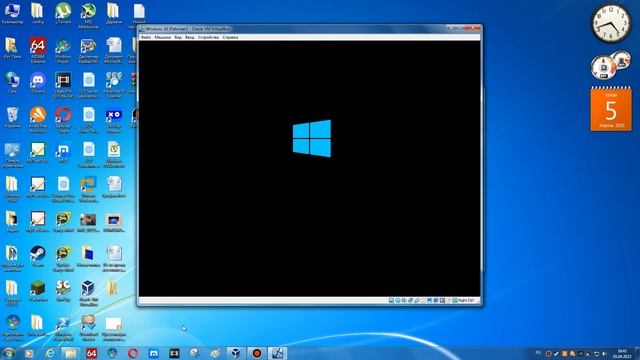Select the Discord desktop shortcut
The image size is (640, 360).
[x=38, y=83]
